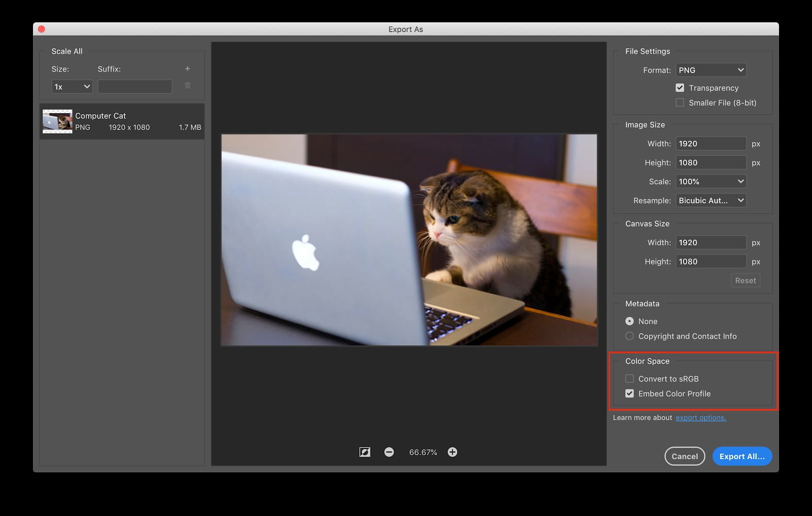Zoom out of the preview using the minus icon

389,451
